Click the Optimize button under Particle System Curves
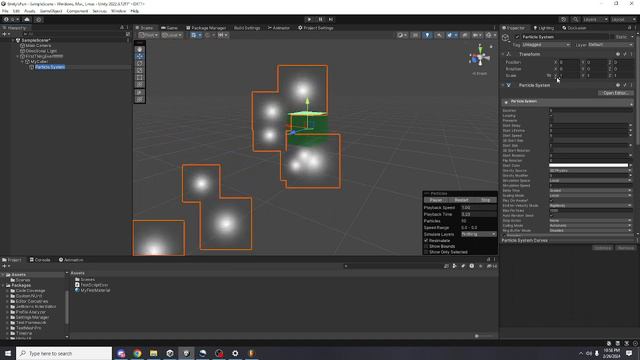640x360 pixels. pyautogui.click(x=602, y=248)
